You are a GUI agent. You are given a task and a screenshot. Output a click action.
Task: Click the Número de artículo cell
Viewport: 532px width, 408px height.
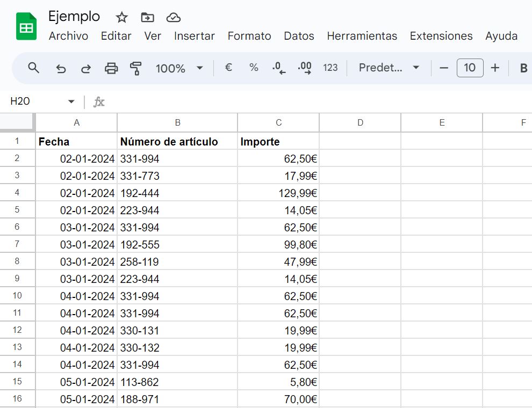tap(177, 141)
